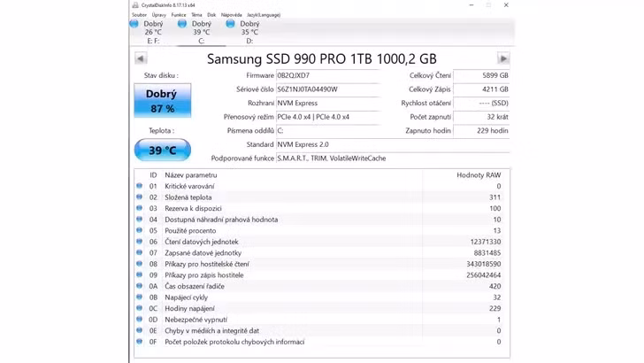This screenshot has height=363, width=644.
Task: Open the Nápověda menu
Action: point(231,15)
